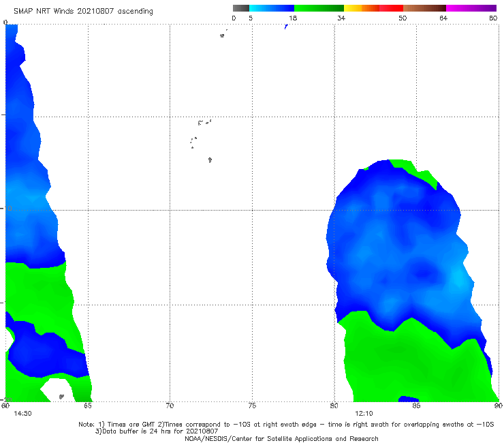
Task: Click the yellow-red segment of the color bar
Action: 373,8
